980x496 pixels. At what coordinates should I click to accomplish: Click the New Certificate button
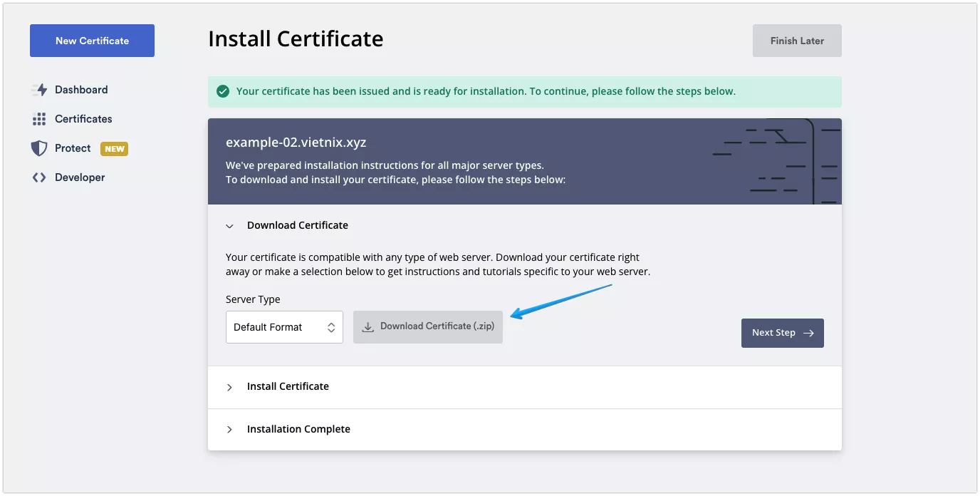92,41
